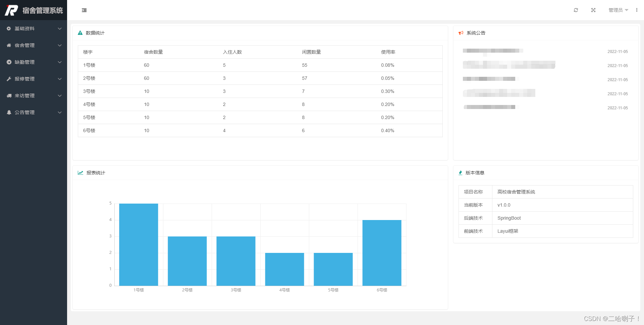The height and width of the screenshot is (325, 644).
Task: Select the 5号楼 table row cell
Action: (89, 117)
